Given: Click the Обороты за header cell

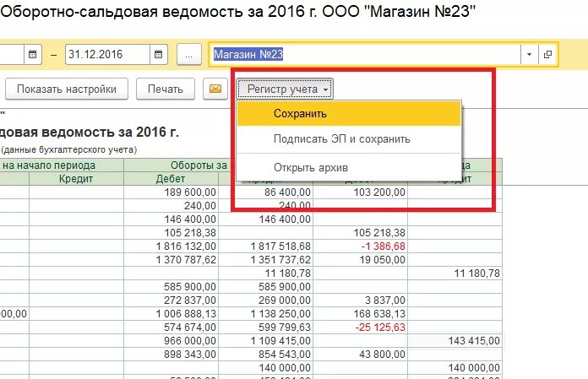Looking at the screenshot, I should [181, 165].
